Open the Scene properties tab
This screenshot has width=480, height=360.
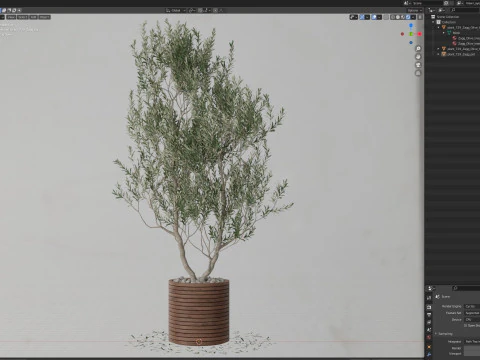coord(429,330)
